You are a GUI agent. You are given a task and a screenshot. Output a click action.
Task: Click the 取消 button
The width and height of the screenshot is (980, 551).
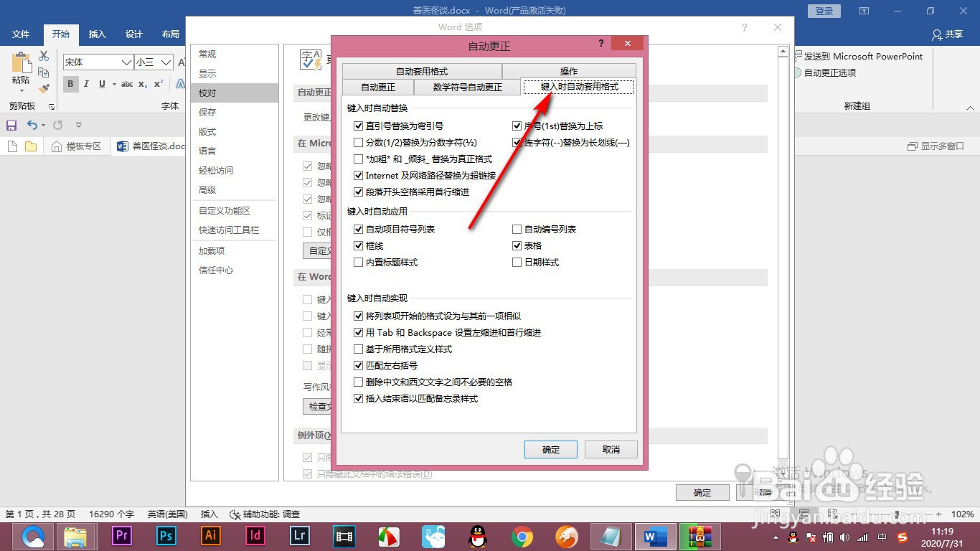[610, 449]
